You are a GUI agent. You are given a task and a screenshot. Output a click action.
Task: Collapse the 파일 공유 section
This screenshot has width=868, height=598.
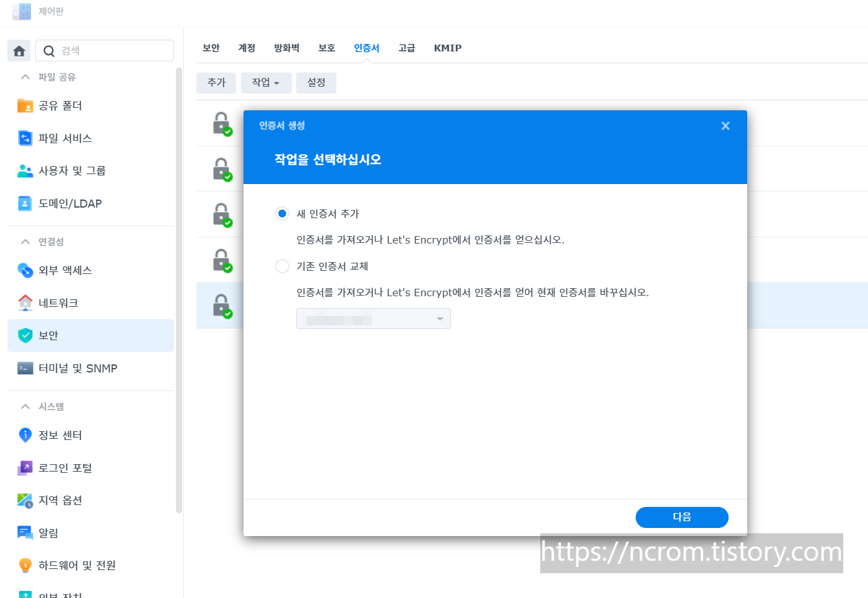point(25,77)
